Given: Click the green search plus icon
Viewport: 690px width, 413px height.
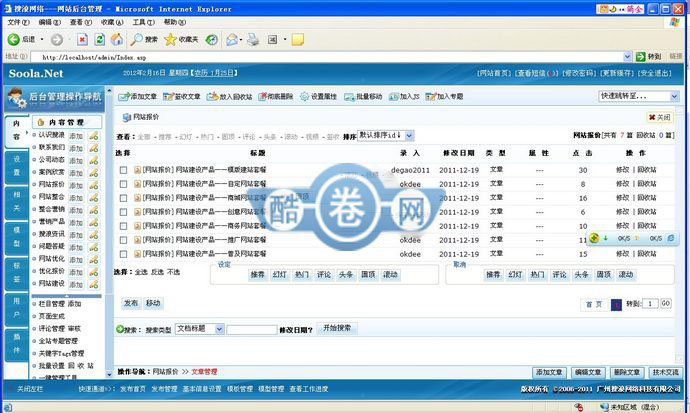Looking at the screenshot, I should pos(120,329).
